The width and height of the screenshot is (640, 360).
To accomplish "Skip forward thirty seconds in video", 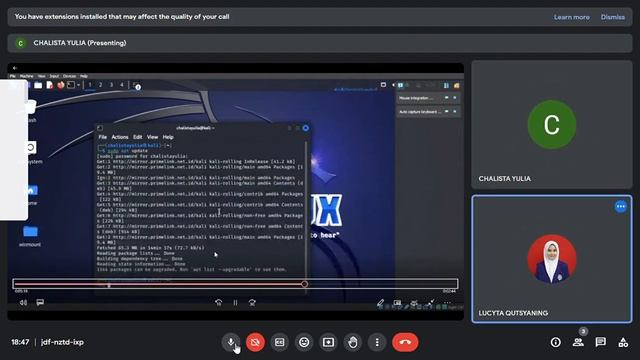I will [x=252, y=302].
